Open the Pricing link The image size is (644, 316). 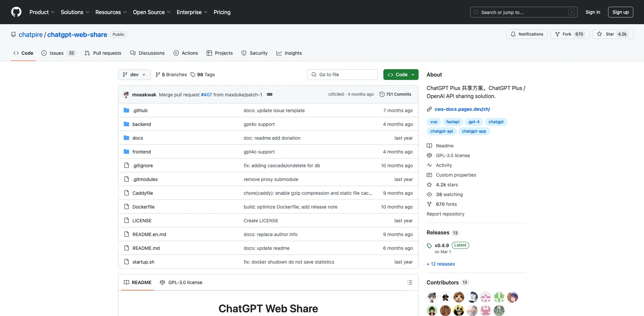(222, 12)
